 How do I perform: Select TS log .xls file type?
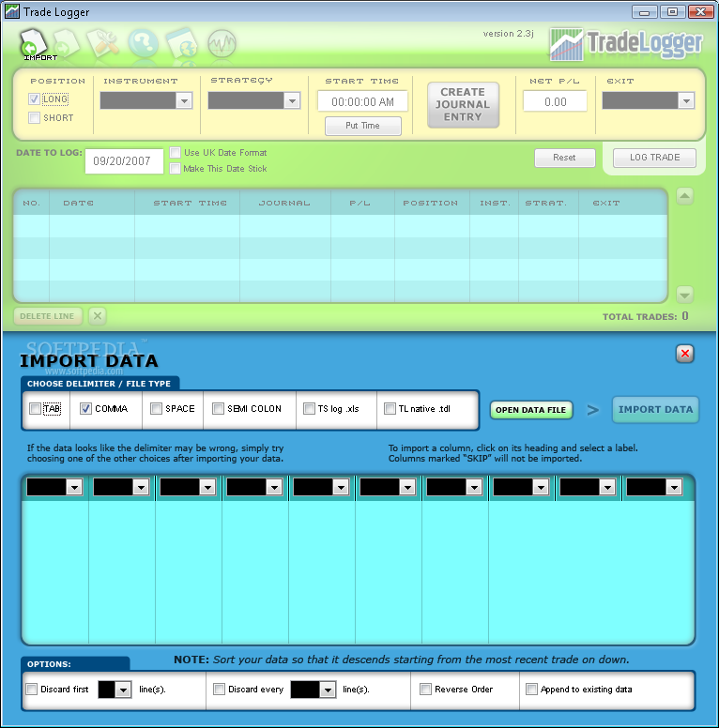pos(309,409)
